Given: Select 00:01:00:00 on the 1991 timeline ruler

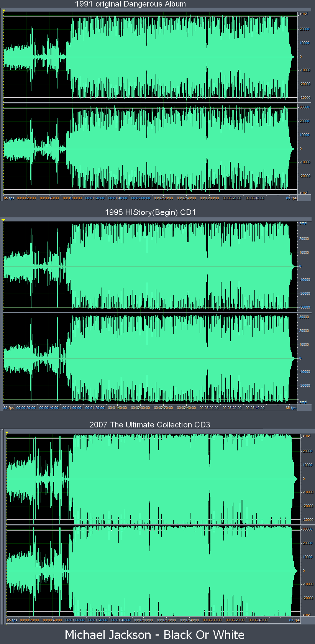Looking at the screenshot, I should tap(72, 198).
